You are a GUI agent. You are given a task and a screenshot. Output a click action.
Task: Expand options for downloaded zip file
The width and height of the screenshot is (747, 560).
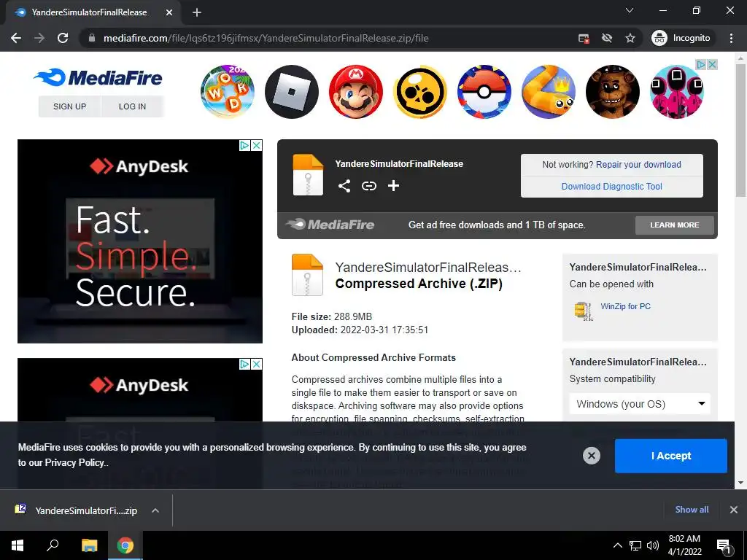(x=155, y=510)
